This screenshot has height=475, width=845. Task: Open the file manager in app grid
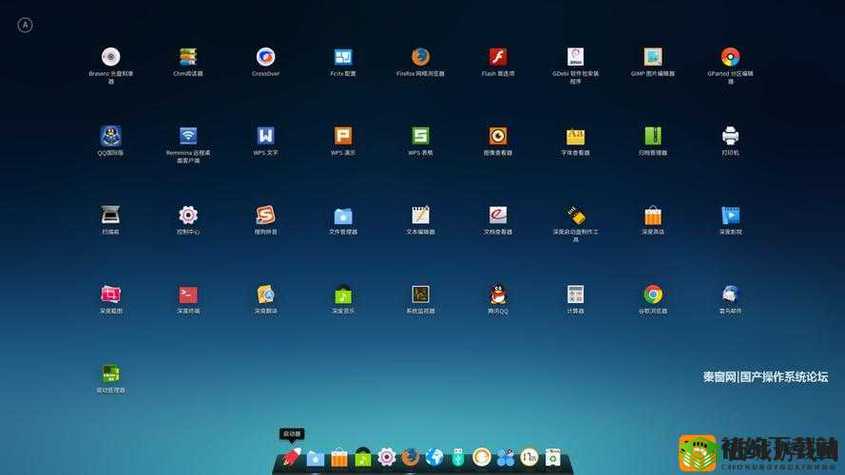click(x=343, y=215)
